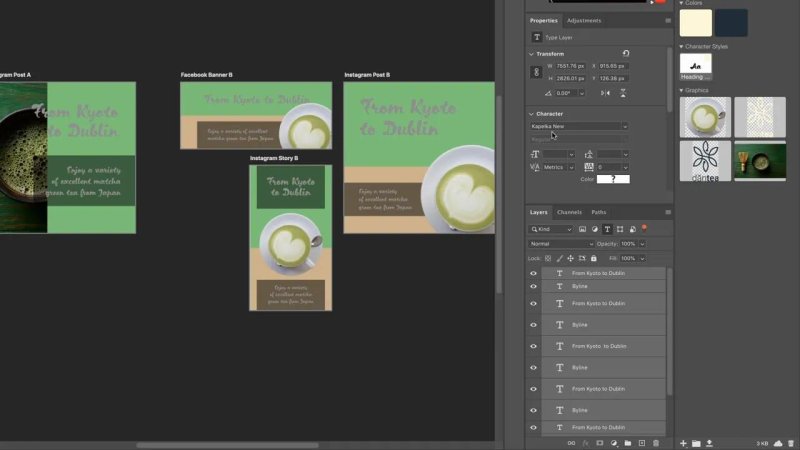Open the tracking value dropdown
The width and height of the screenshot is (800, 450).
626,167
